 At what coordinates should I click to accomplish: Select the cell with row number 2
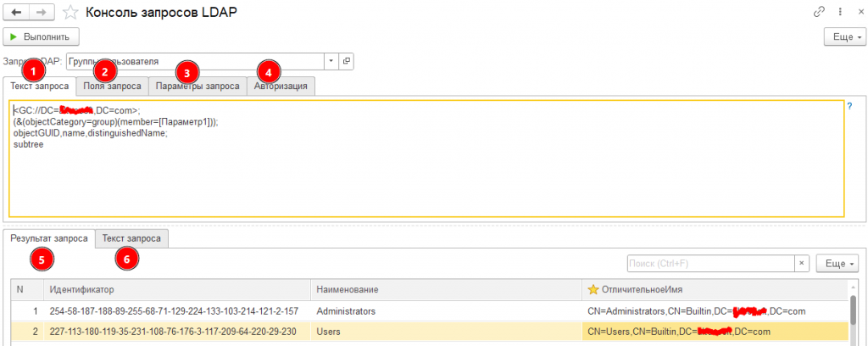27,332
